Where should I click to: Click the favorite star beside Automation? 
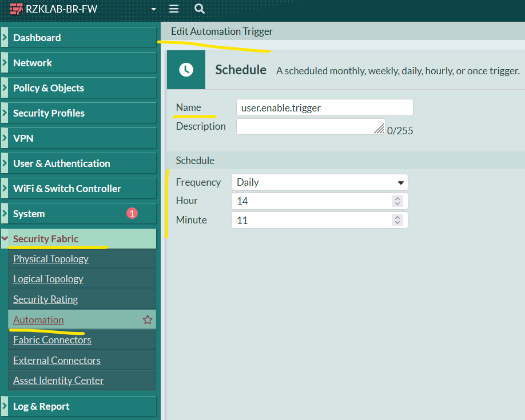[x=148, y=320]
